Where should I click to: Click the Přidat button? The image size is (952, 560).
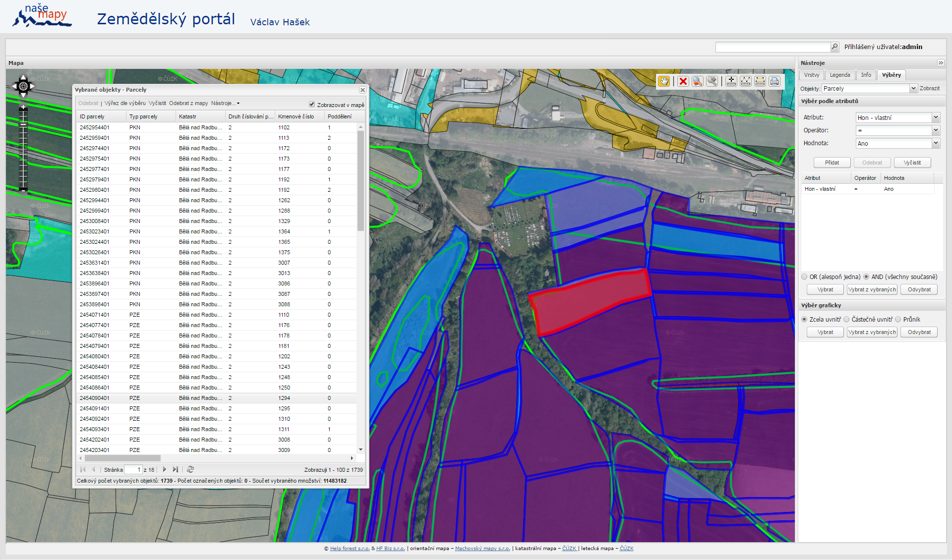pos(832,163)
